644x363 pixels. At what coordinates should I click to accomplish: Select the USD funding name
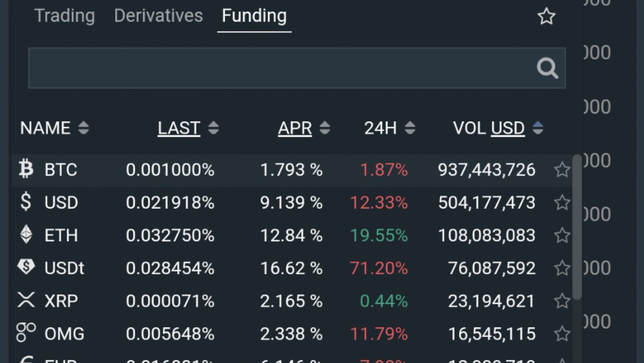point(61,202)
